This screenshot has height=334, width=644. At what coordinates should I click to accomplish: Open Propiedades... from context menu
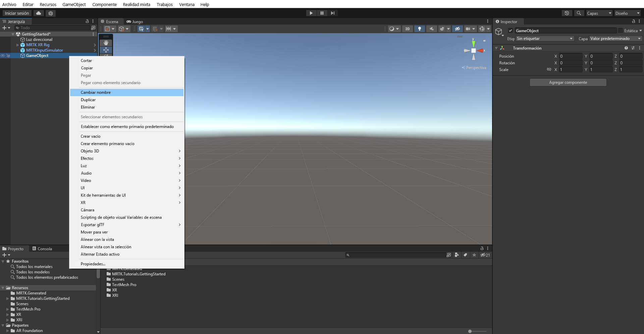127,264
